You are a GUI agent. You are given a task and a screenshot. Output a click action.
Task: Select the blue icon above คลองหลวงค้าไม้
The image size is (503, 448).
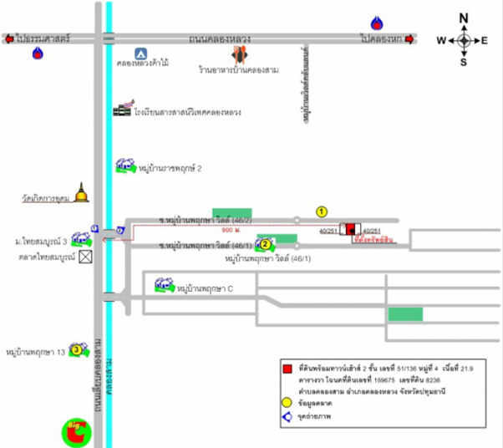pos(141,53)
